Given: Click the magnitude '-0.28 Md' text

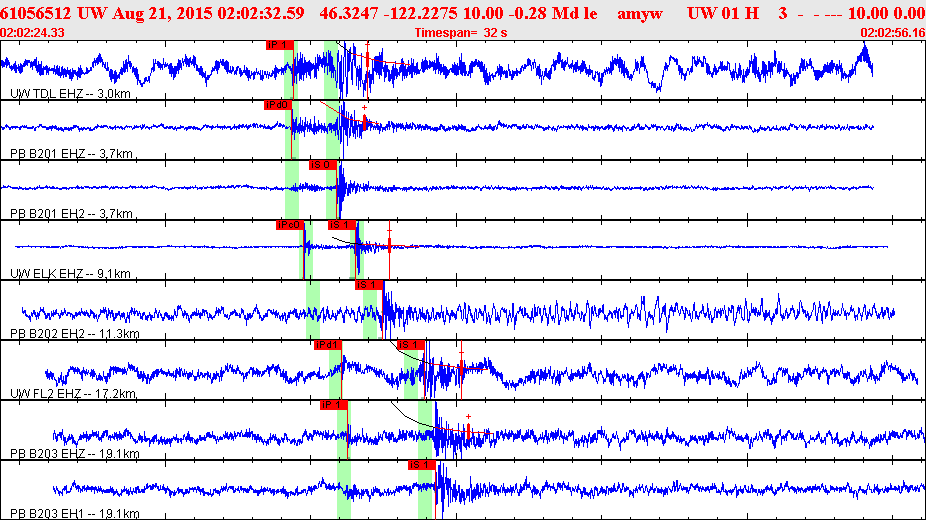Looking at the screenshot, I should [x=543, y=14].
